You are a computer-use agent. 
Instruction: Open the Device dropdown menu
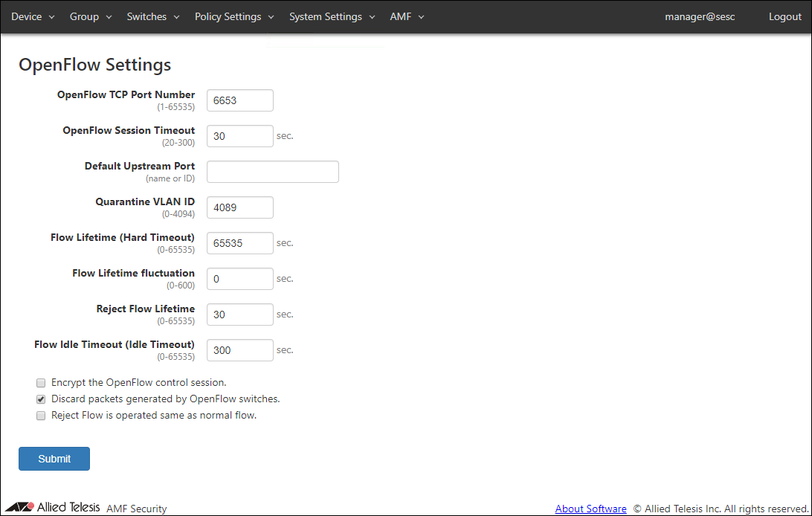(33, 16)
